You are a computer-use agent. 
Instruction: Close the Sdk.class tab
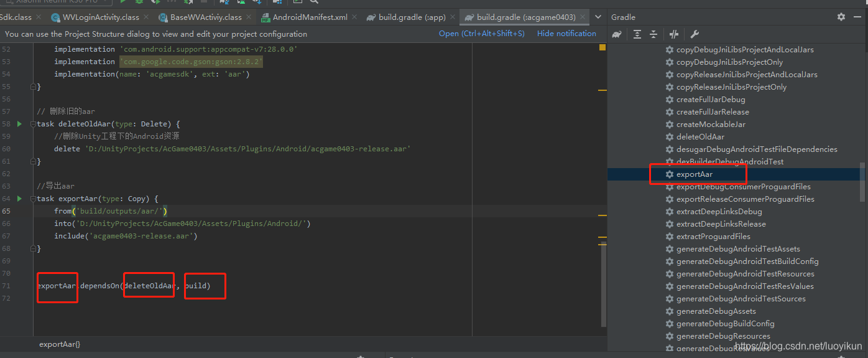pyautogui.click(x=40, y=17)
